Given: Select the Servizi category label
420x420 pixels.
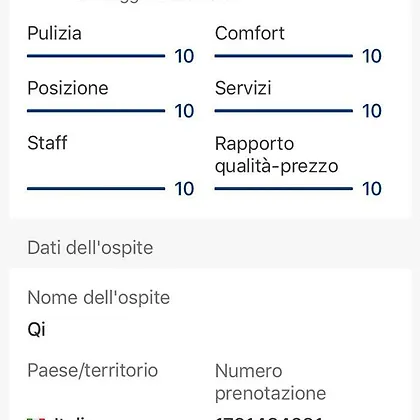Looking at the screenshot, I should 243,88.
